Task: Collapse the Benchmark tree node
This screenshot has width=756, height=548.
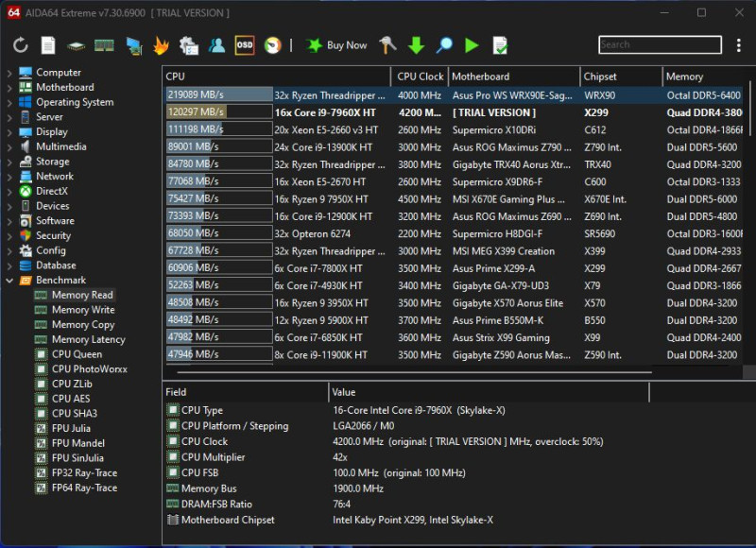Action: [9, 280]
